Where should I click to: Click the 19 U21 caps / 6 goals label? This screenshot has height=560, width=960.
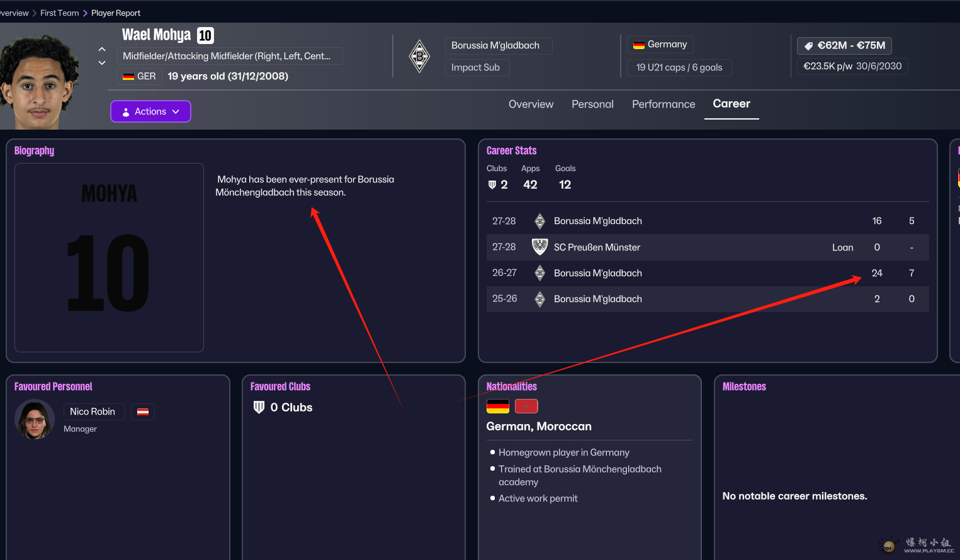[679, 67]
